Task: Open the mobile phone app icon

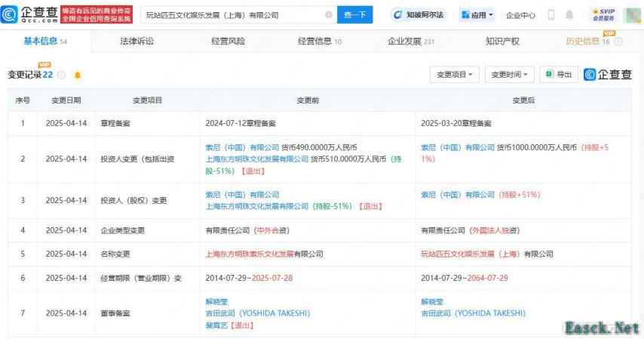Action: tap(550, 15)
